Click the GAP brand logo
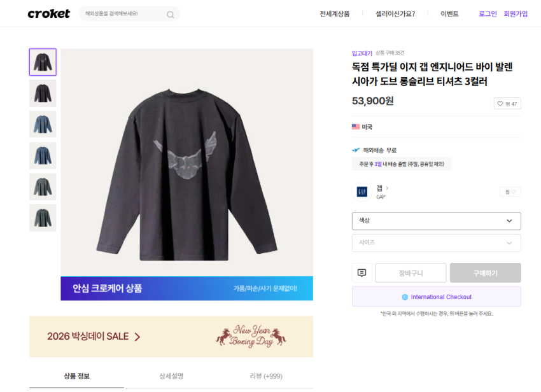The image size is (541, 392). click(x=362, y=192)
